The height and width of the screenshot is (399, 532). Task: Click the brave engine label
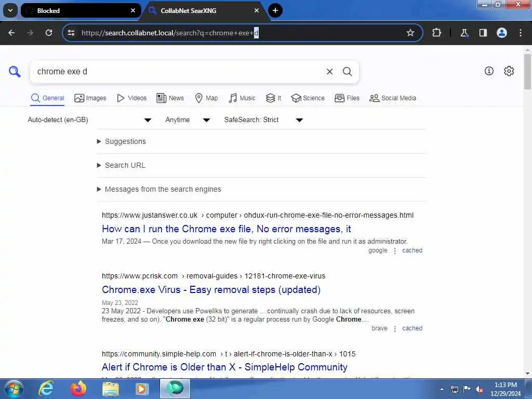[379, 328]
